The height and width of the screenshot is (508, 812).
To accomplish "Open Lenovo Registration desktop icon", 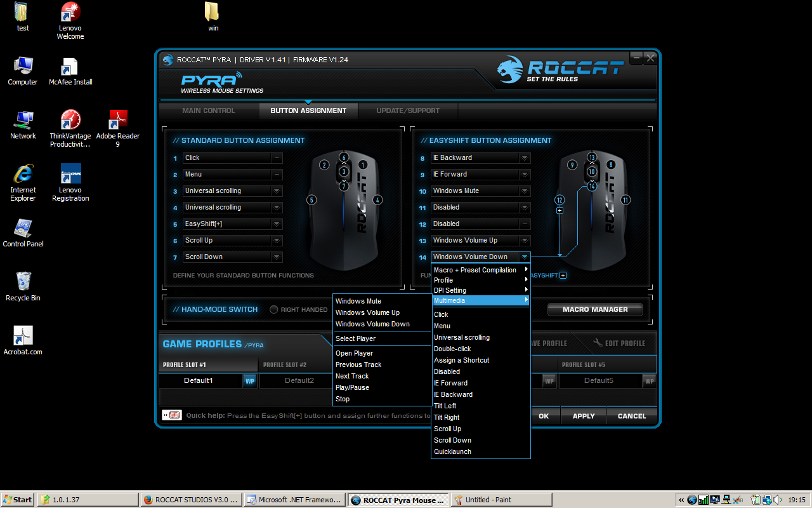I will [70, 183].
